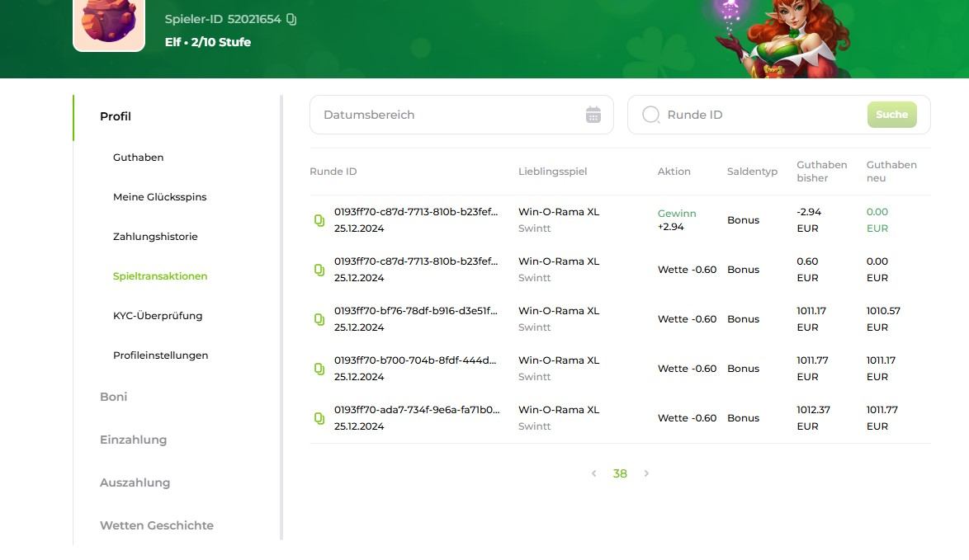This screenshot has height=560, width=969.
Task: Focus the Runde ID search field
Action: (759, 115)
